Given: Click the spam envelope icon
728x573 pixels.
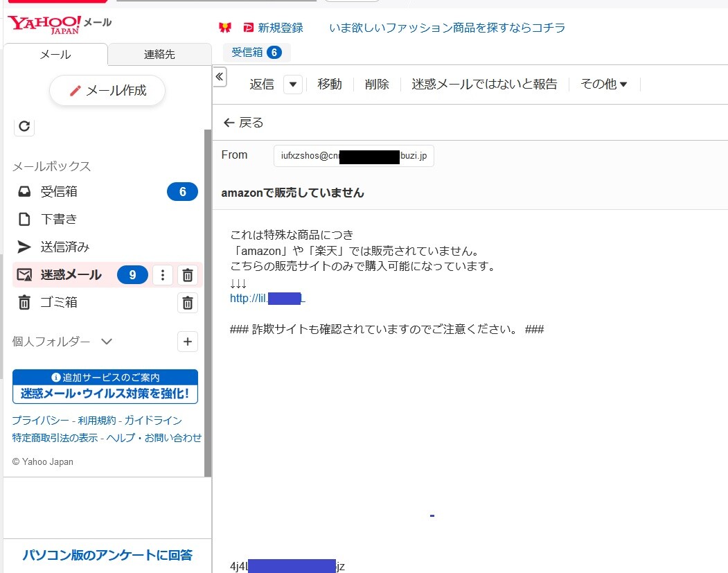Looking at the screenshot, I should [24, 275].
